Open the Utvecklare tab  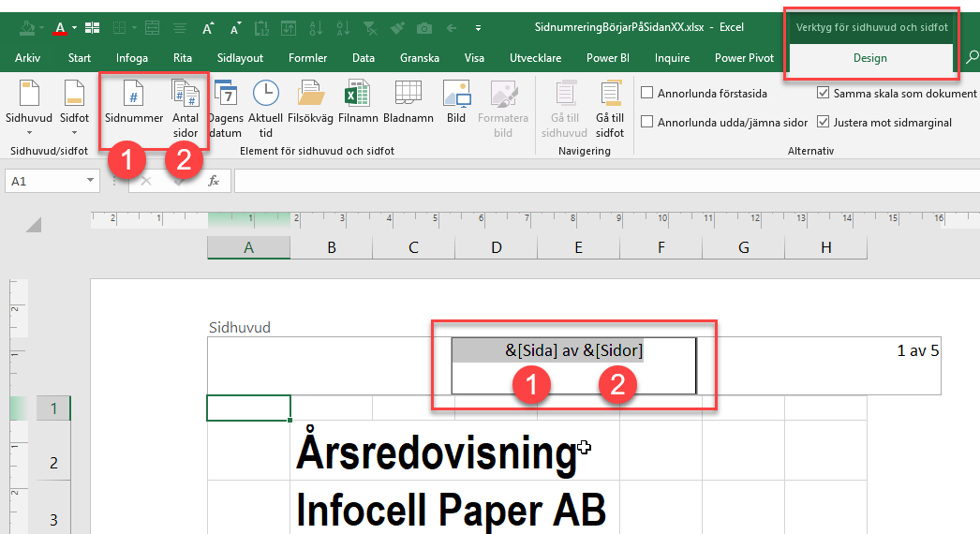click(x=535, y=57)
